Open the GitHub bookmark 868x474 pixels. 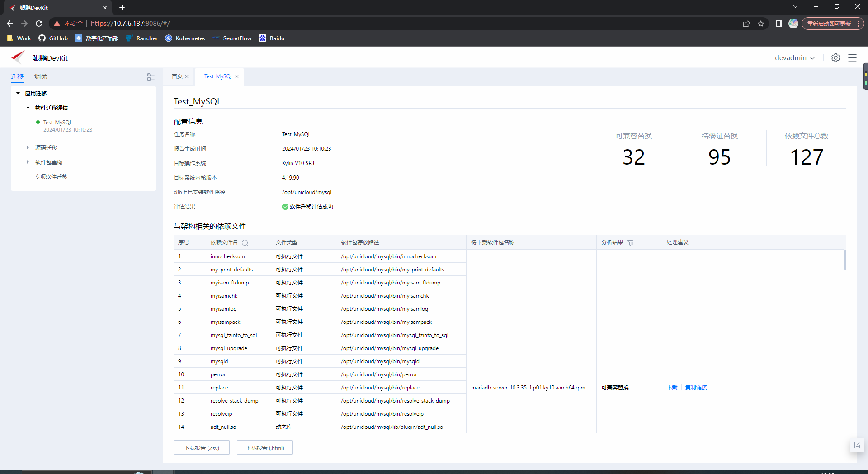(x=53, y=38)
